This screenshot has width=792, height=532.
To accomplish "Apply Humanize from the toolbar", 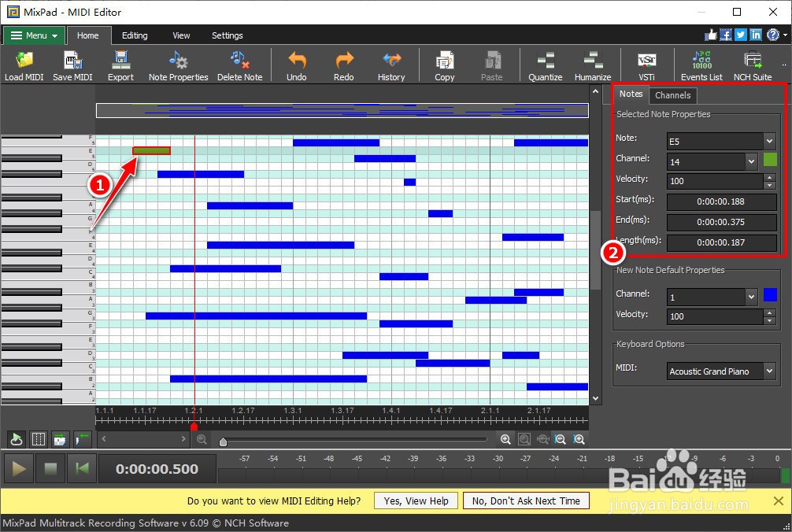I will pyautogui.click(x=593, y=66).
